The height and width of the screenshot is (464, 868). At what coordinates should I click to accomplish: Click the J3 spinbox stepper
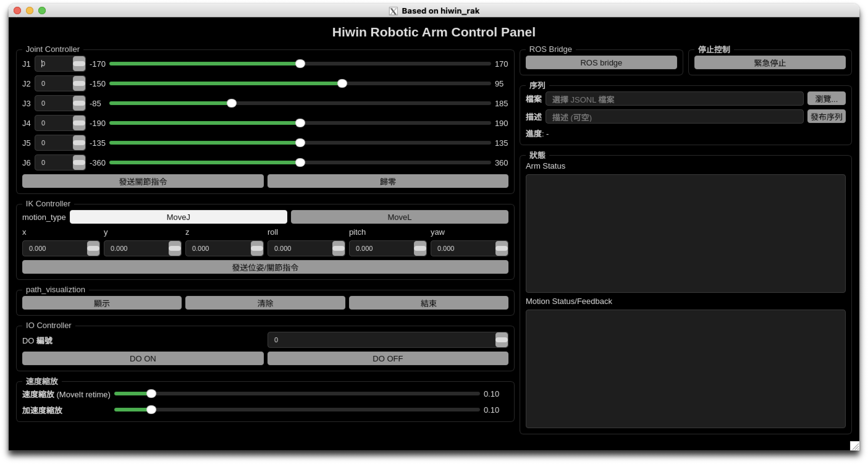[x=79, y=103]
